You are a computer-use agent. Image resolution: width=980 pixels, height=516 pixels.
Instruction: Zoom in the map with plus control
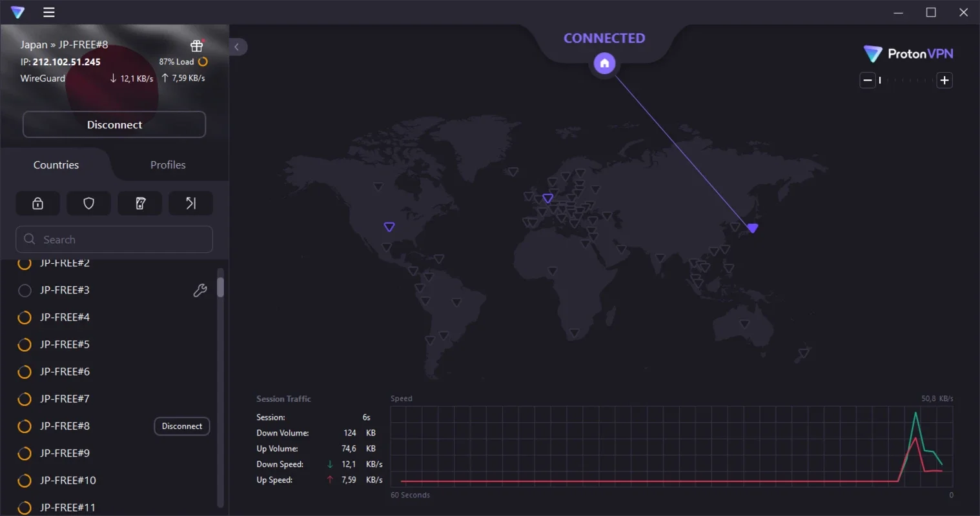[944, 80]
